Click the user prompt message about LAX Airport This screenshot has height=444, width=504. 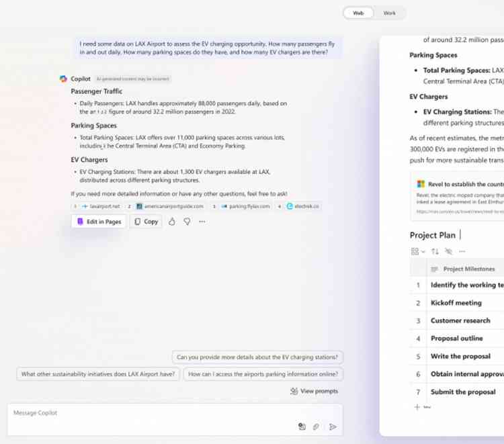pos(207,48)
